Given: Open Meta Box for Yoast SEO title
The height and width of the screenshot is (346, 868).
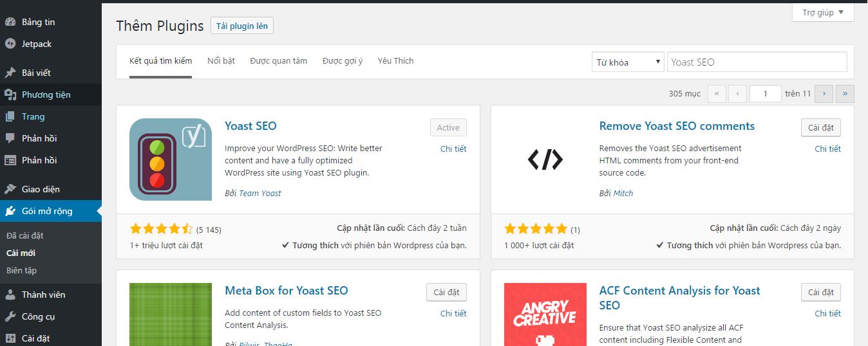Looking at the screenshot, I should [x=287, y=291].
